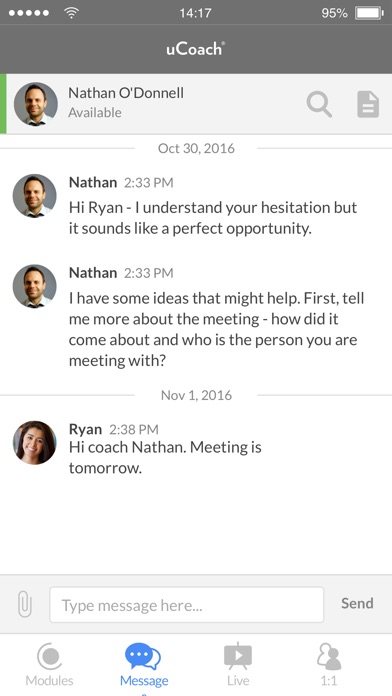The height and width of the screenshot is (696, 392).
Task: Focus the Type message here field
Action: point(186,605)
